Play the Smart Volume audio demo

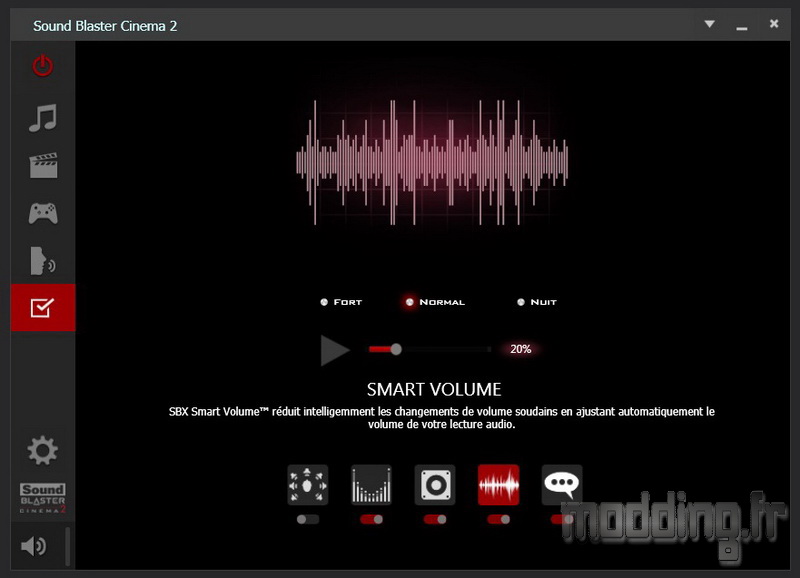[335, 350]
